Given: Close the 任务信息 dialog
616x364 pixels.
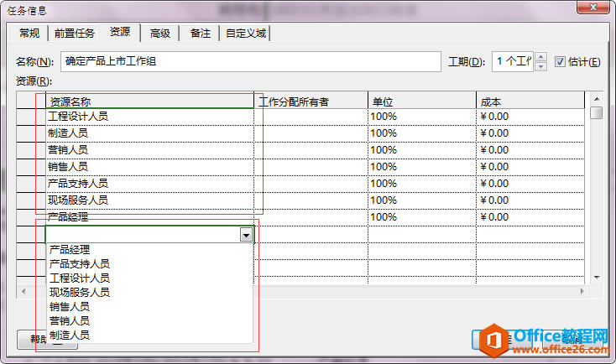Looking at the screenshot, I should pos(593,7).
